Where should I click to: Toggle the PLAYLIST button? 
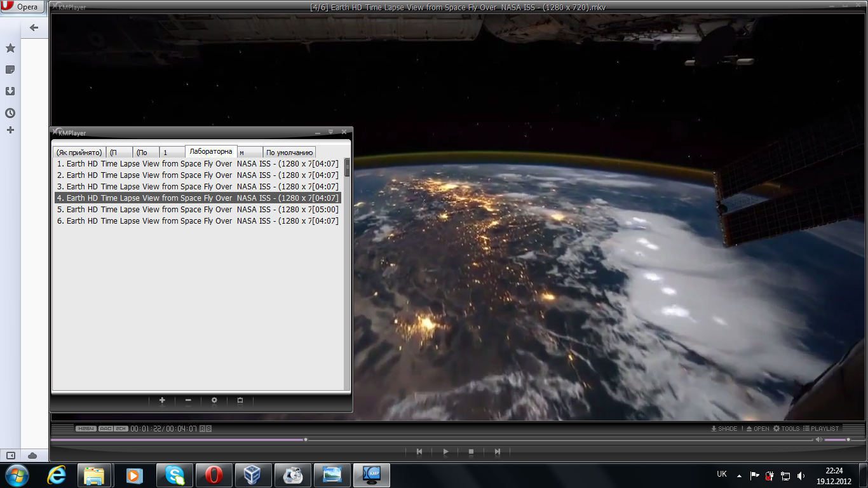pos(821,429)
